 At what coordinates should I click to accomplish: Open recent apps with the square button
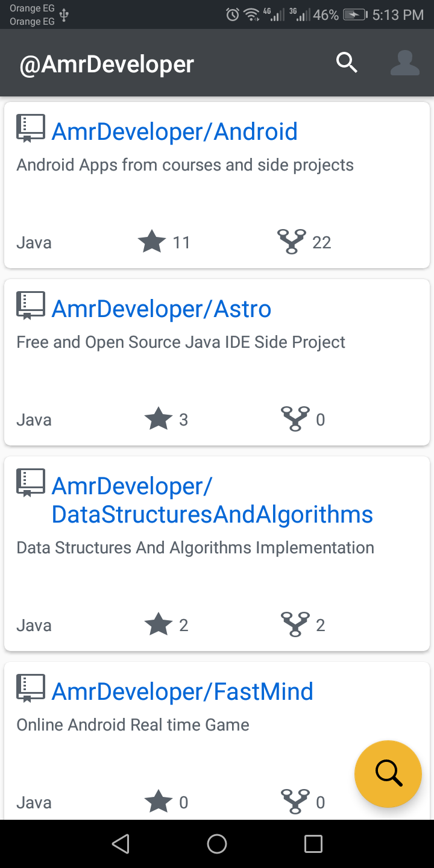[x=313, y=844]
